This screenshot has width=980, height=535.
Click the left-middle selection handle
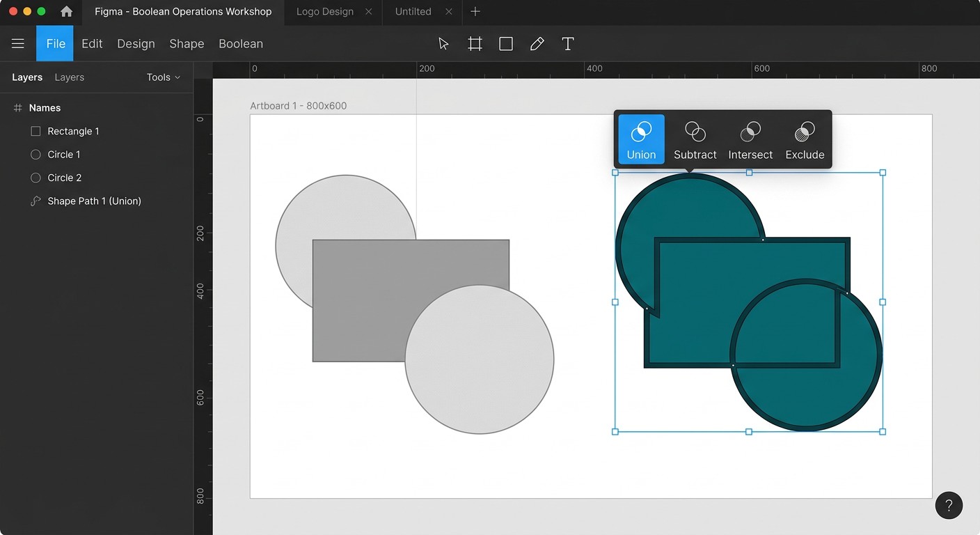point(615,302)
